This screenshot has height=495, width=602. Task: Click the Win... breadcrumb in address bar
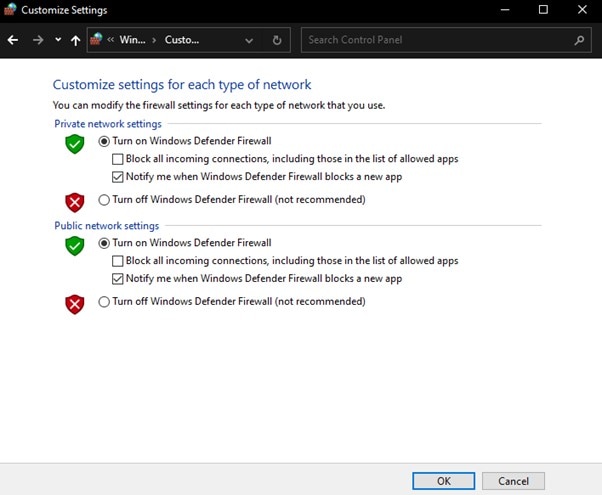132,41
